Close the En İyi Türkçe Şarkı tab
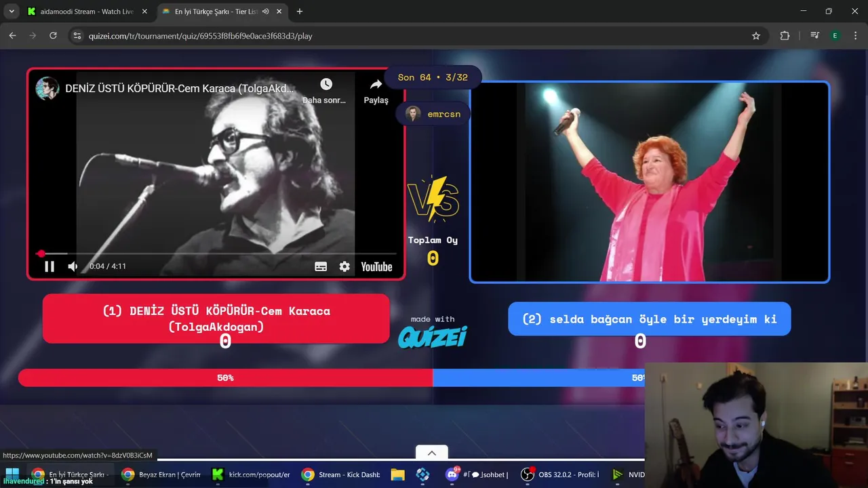Viewport: 868px width, 488px height. coord(279,12)
